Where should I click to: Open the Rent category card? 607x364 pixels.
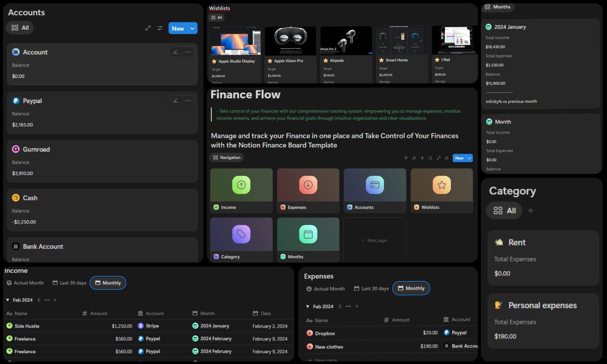tap(543, 258)
